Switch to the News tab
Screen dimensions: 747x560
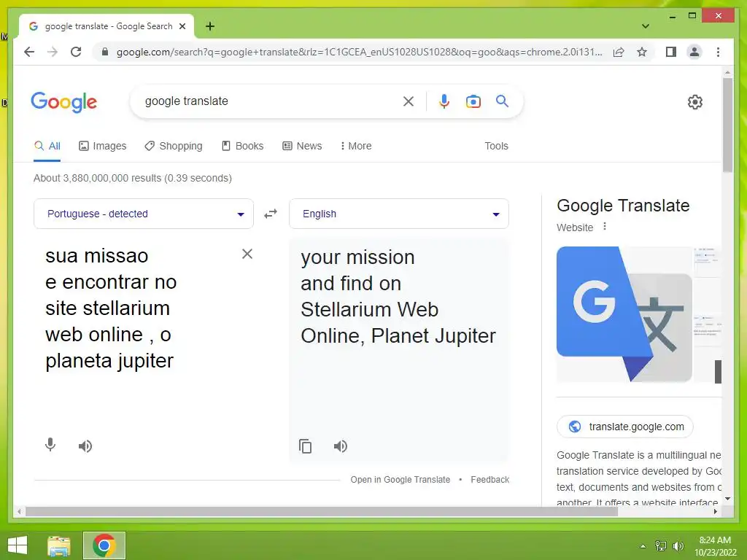302,146
